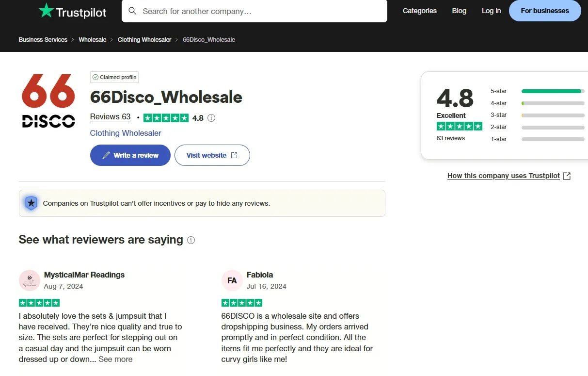The width and height of the screenshot is (588, 376).
Task: Click the external link icon on How this company uses Trustpilot
Action: coord(566,176)
